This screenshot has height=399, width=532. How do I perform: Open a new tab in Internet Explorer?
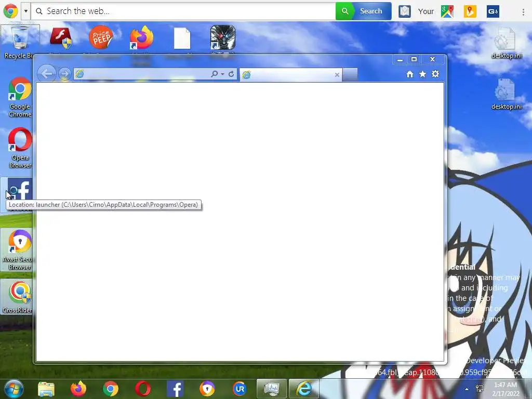[350, 75]
